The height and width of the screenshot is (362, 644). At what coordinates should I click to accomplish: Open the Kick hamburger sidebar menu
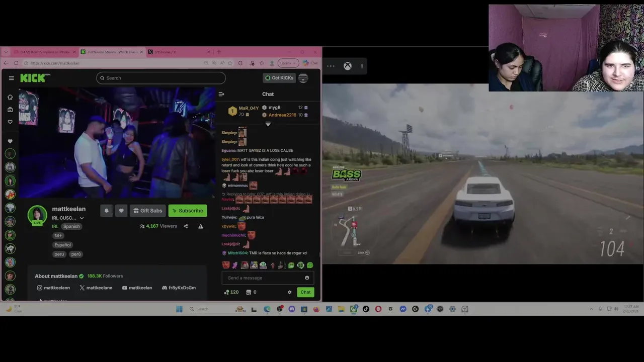click(x=11, y=78)
